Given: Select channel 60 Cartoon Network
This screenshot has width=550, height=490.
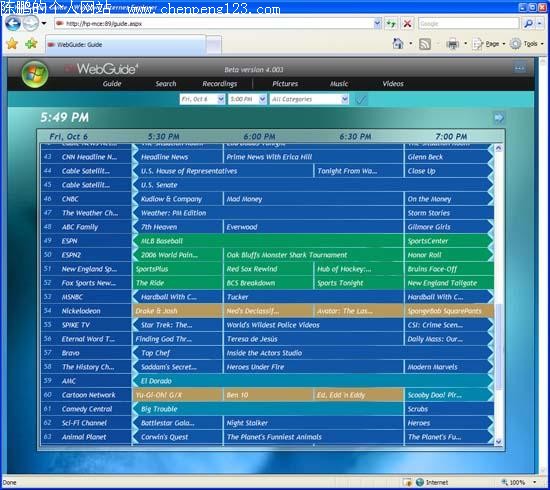Looking at the screenshot, I should 86,395.
